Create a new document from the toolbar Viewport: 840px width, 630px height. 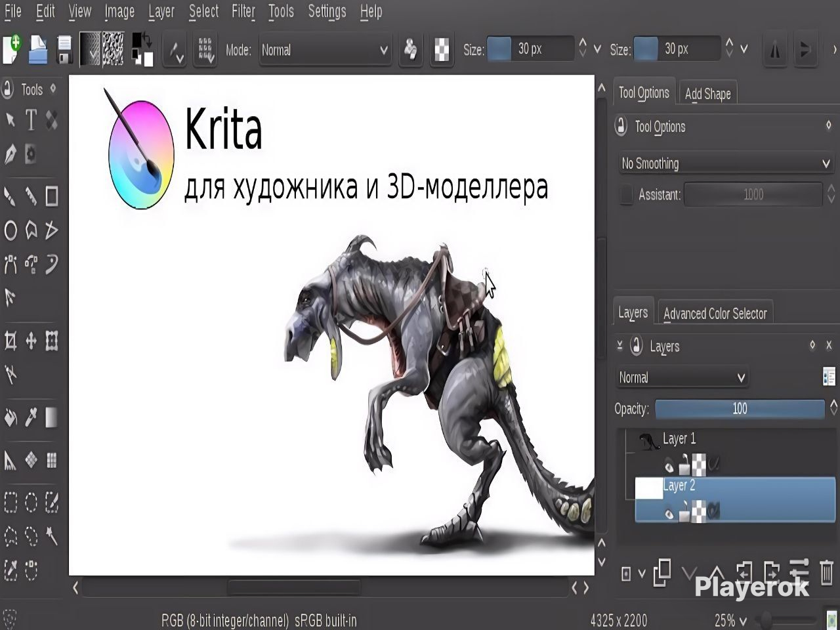pos(12,50)
